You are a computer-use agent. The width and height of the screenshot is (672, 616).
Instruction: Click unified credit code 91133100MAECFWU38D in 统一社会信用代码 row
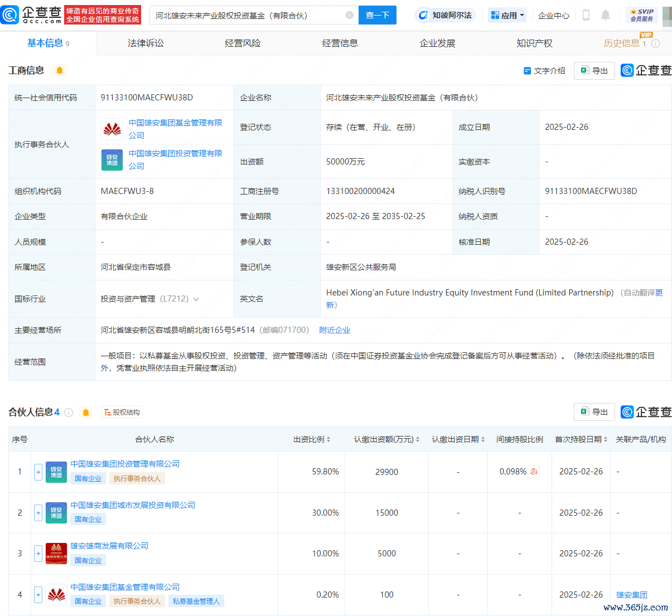point(147,98)
